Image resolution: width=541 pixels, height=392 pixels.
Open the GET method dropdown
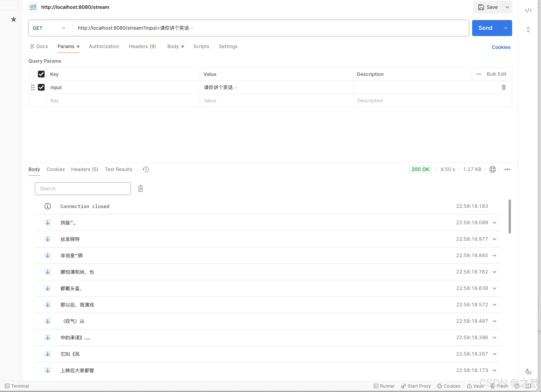click(50, 28)
